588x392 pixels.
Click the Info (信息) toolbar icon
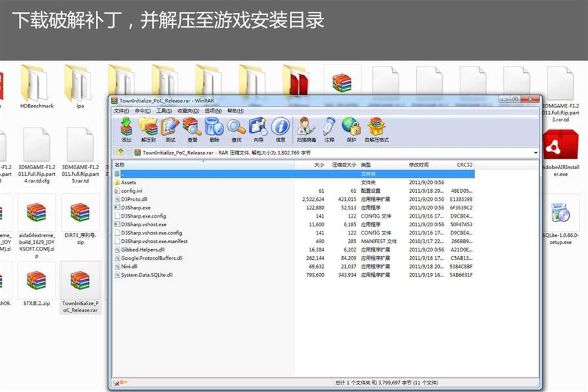pos(280,130)
